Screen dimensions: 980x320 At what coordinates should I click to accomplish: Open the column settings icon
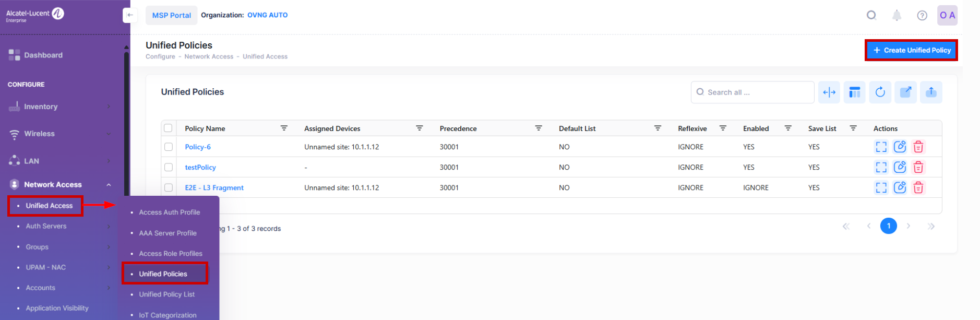coord(854,92)
